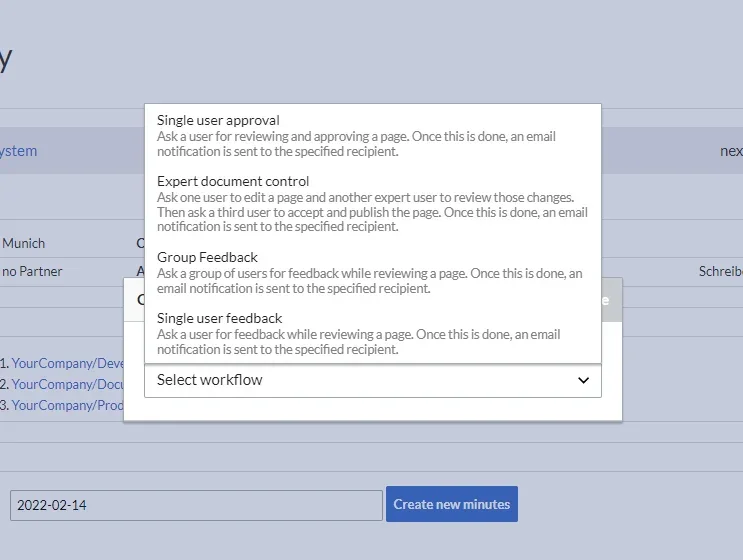Open the blue link ending in 'ystem'
This screenshot has width=743, height=560.
click(18, 151)
